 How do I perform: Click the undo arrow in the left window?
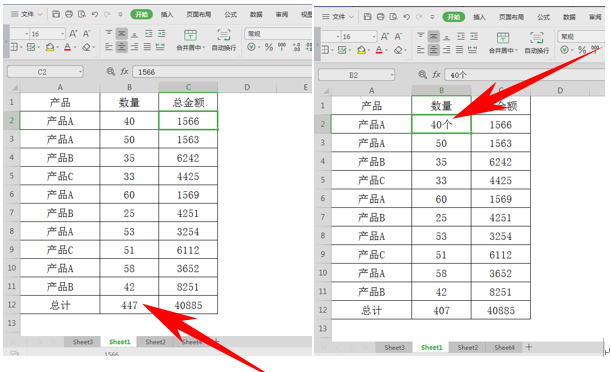tap(95, 14)
